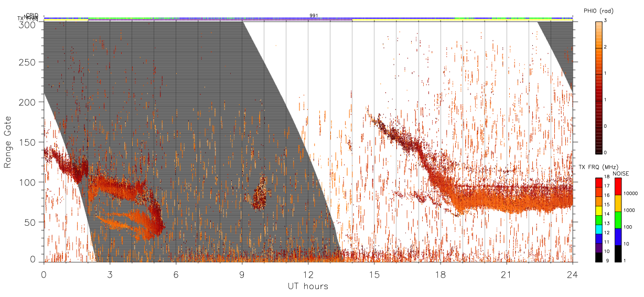Screen dimensions: 644x297
Task: Pick the blue NOISE swatch between 10 and 100
Action: click(618, 236)
